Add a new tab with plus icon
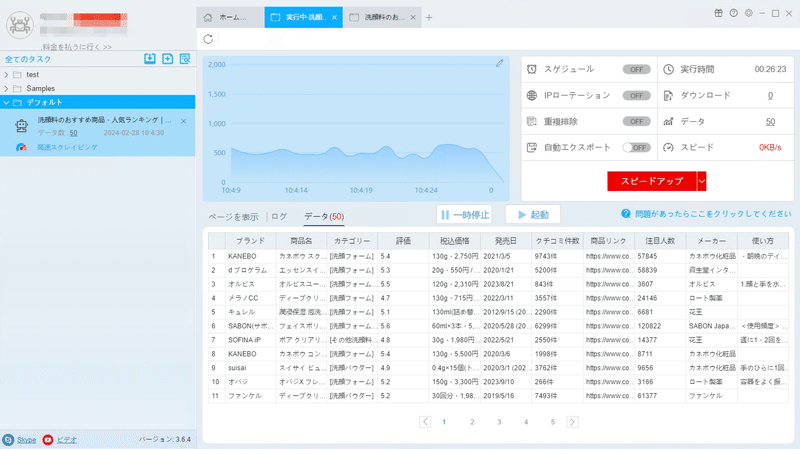The width and height of the screenshot is (800, 449). coord(429,17)
